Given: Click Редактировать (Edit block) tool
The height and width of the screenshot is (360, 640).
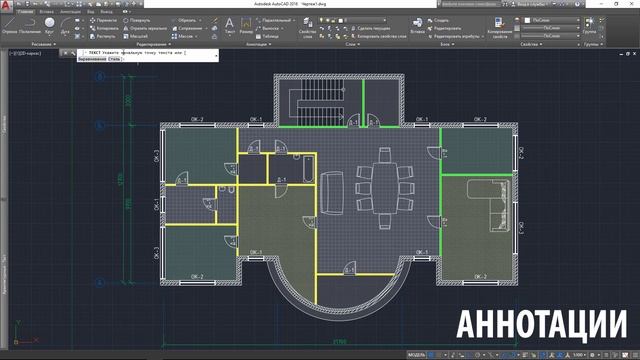Looking at the screenshot, I should pyautogui.click(x=444, y=28).
